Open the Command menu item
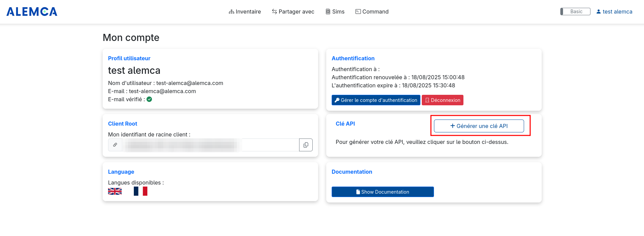Screen dimensions: 644x236 click(372, 12)
